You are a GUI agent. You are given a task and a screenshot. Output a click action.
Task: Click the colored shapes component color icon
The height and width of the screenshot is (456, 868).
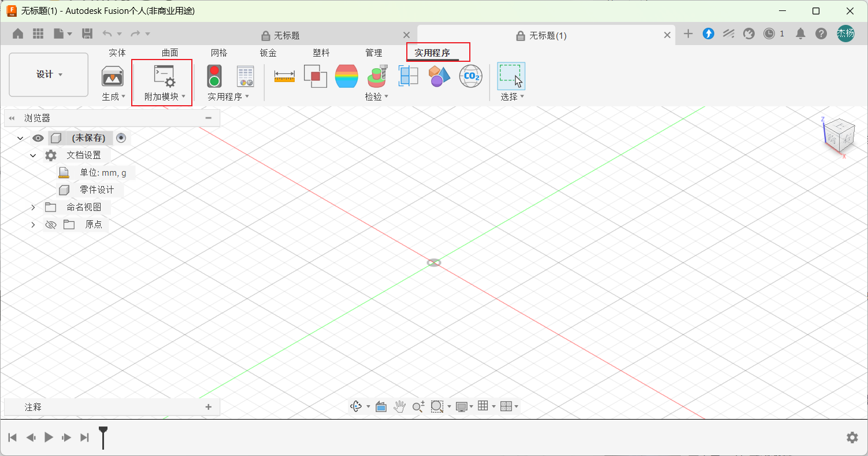coord(439,76)
